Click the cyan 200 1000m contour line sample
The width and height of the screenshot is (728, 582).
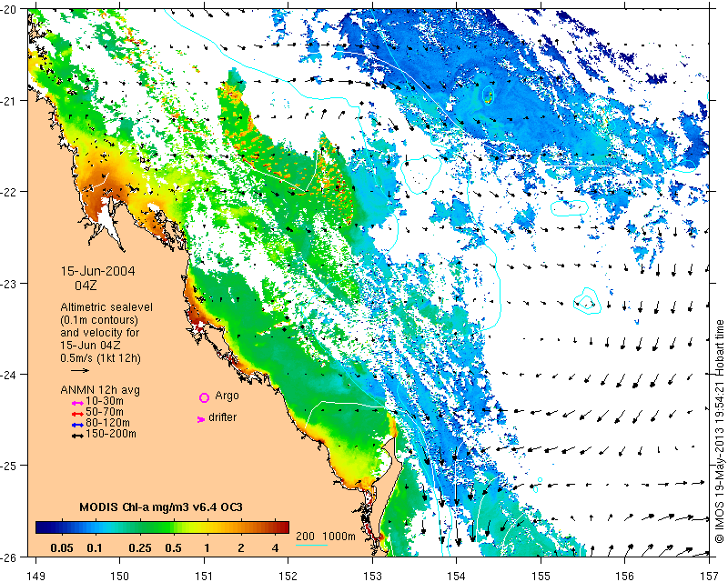(x=311, y=545)
